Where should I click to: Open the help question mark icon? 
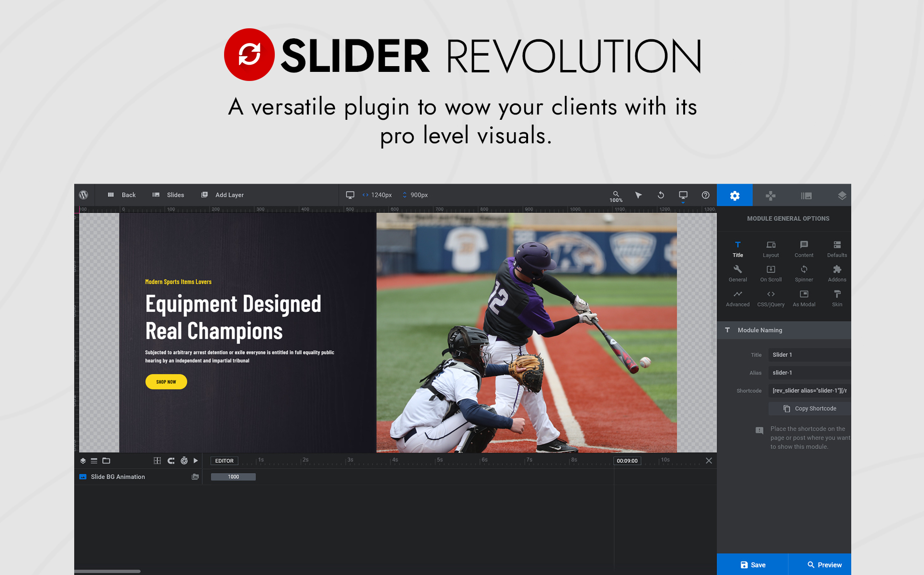pyautogui.click(x=705, y=195)
